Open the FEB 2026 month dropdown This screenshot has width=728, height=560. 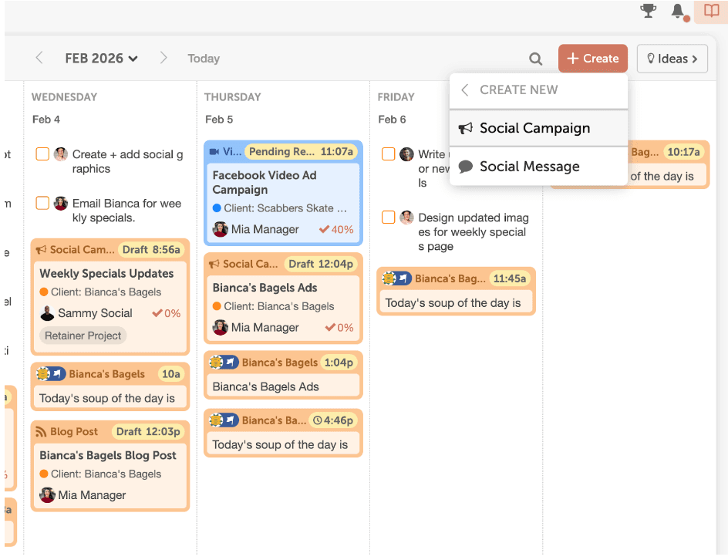pos(101,59)
